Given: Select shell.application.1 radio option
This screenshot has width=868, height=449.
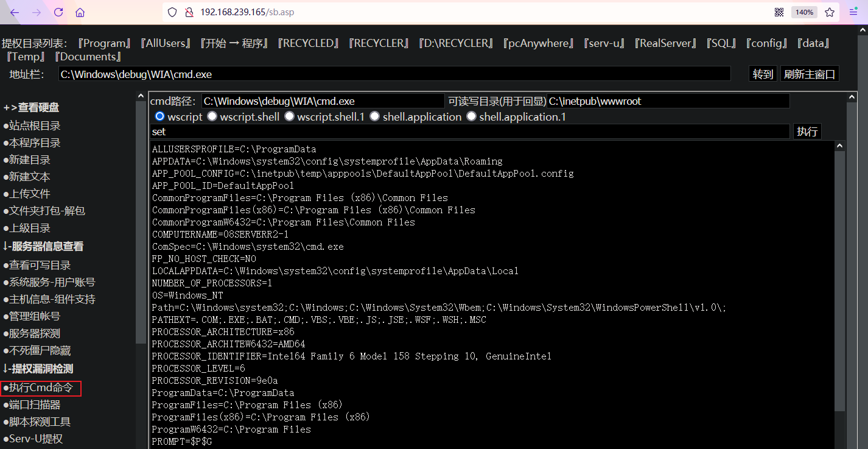Looking at the screenshot, I should (472, 116).
